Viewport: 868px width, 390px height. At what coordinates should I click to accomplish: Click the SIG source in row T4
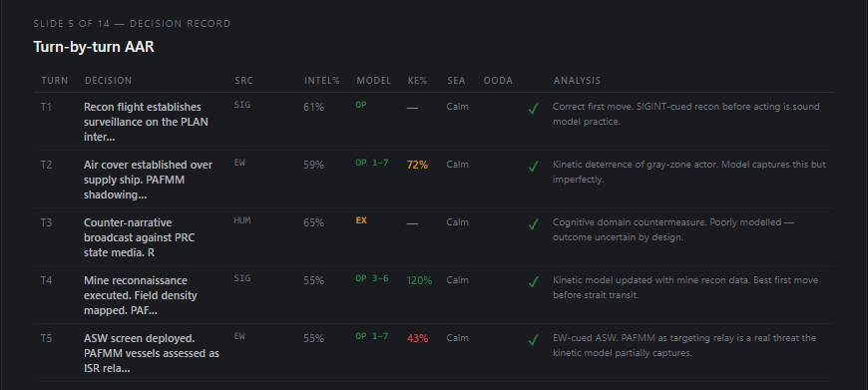pyautogui.click(x=242, y=278)
